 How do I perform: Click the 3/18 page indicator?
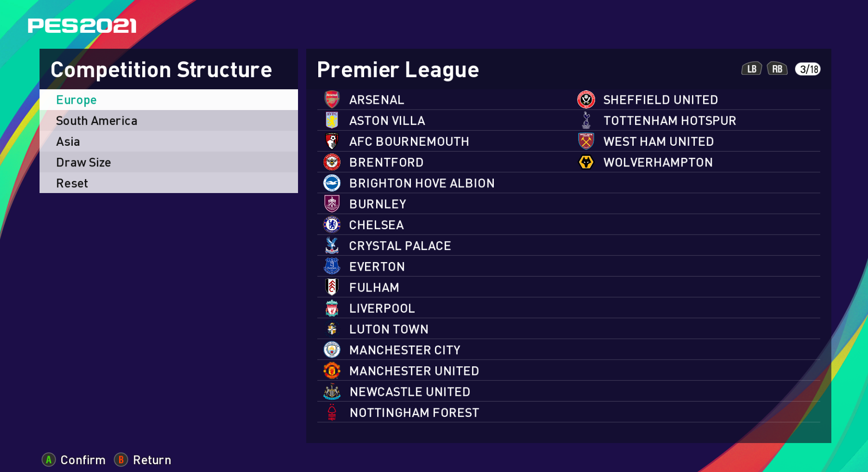808,69
